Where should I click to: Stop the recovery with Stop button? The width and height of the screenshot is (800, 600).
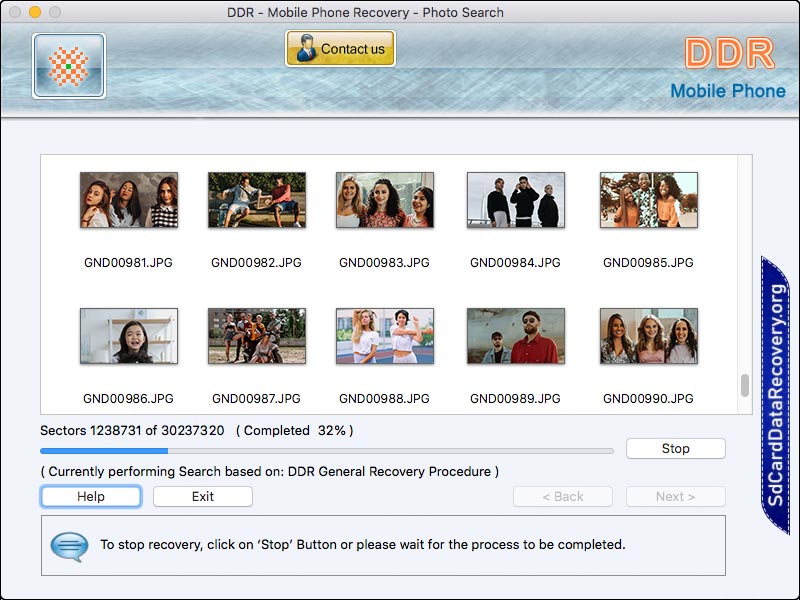(x=675, y=449)
